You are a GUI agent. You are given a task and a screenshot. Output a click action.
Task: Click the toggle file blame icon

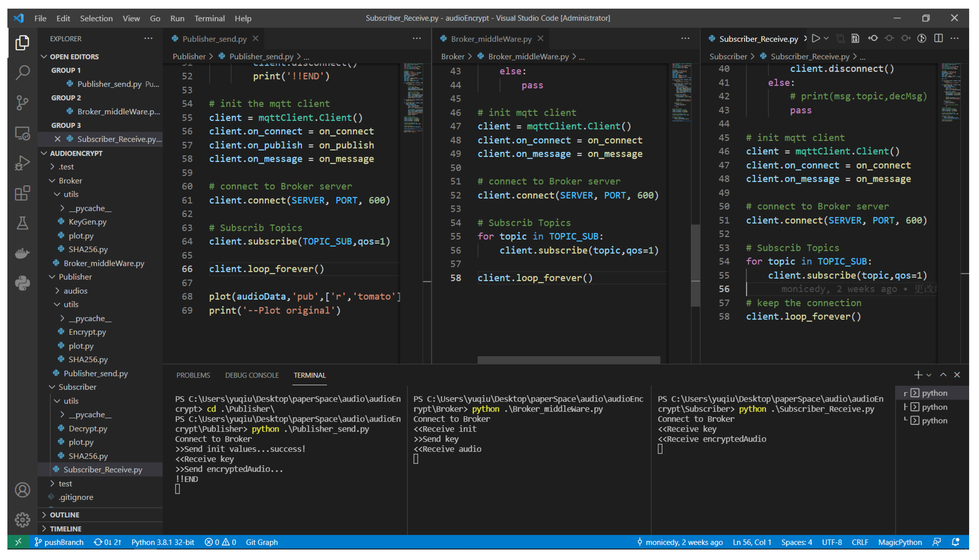tap(922, 39)
